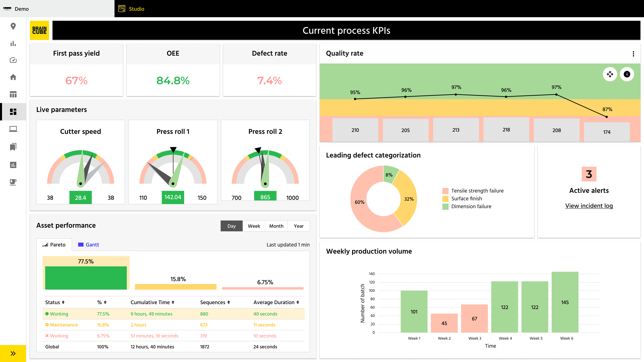Switch Asset performance to Month
644x362 pixels.
pyautogui.click(x=276, y=226)
